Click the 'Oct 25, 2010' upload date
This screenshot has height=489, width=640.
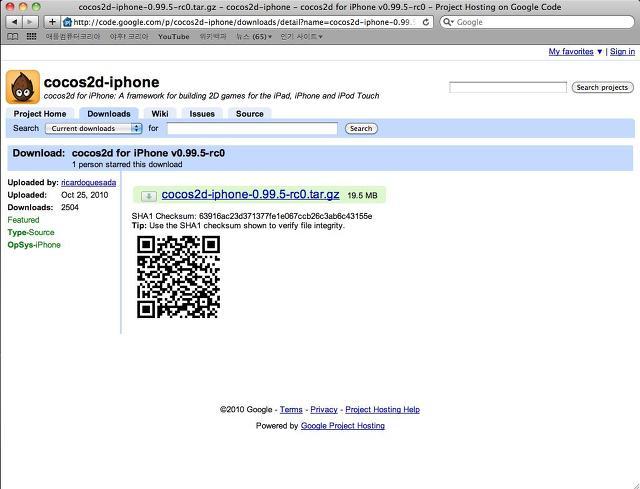pyautogui.click(x=84, y=195)
